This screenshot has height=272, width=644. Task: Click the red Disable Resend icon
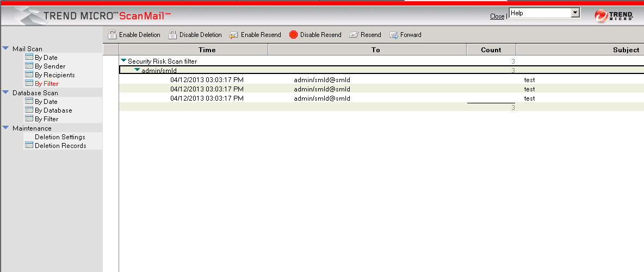[293, 35]
